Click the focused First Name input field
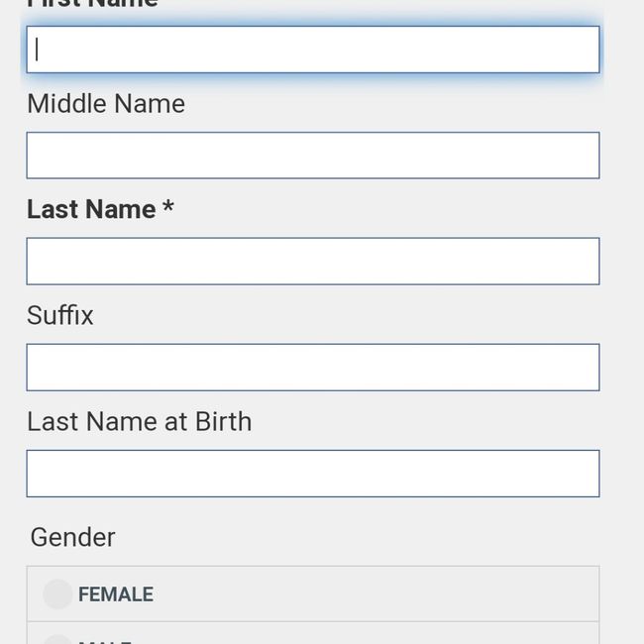 (312, 50)
